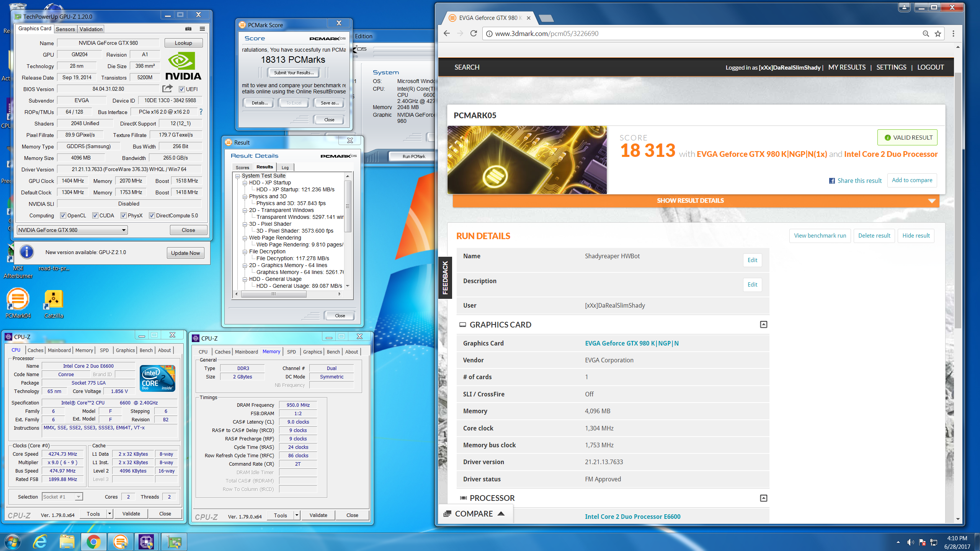This screenshot has height=551, width=980.
Task: Click the GPU-Z screenshot camera icon
Action: 188,29
